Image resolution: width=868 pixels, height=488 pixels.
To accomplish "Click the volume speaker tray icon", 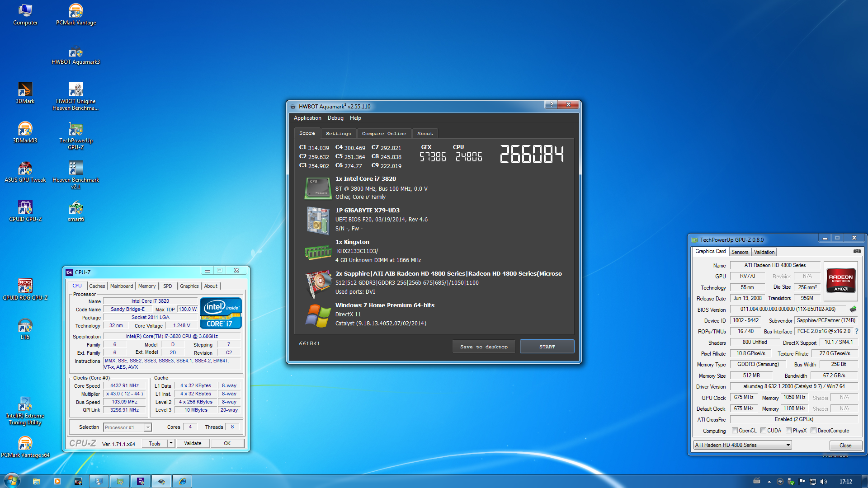I will click(x=824, y=482).
